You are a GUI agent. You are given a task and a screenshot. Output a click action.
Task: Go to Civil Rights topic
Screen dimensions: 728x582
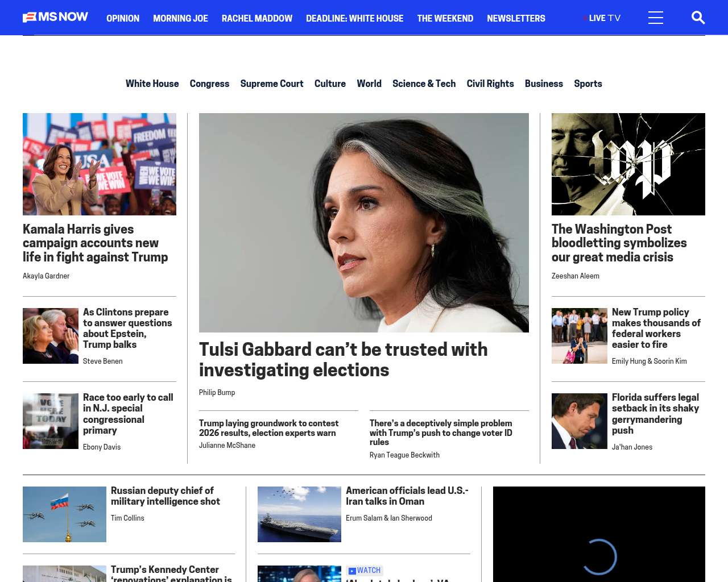[x=490, y=84]
